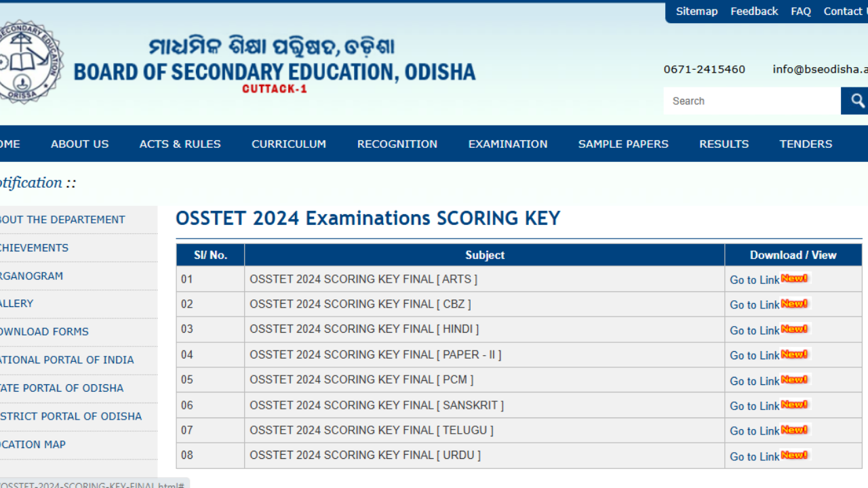Open the ABOUT US menu
This screenshot has width=868, height=488.
coord(79,144)
